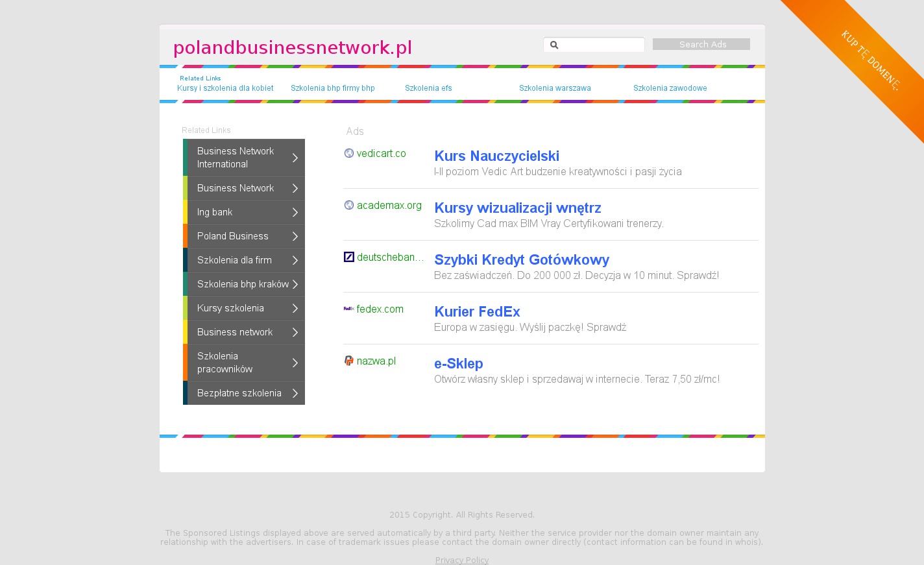924x565 pixels.
Task: Focus the search input field
Action: click(x=601, y=45)
